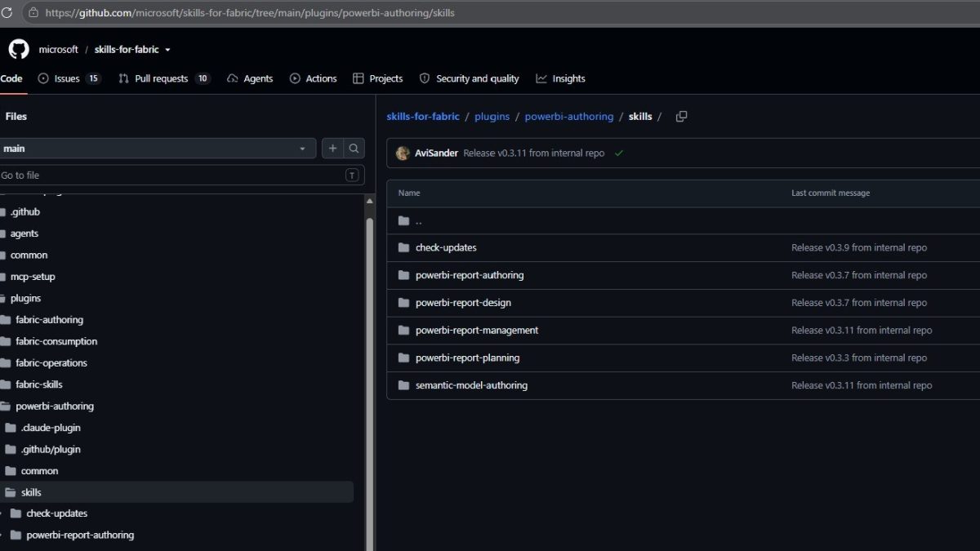This screenshot has height=551, width=980.
Task: Click the site info icon in address bar
Action: pos(33,13)
